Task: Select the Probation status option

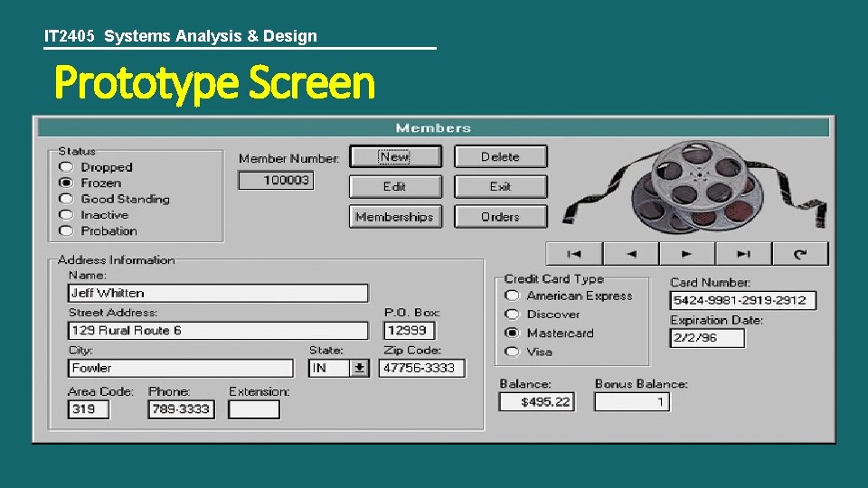Action: pos(66,230)
